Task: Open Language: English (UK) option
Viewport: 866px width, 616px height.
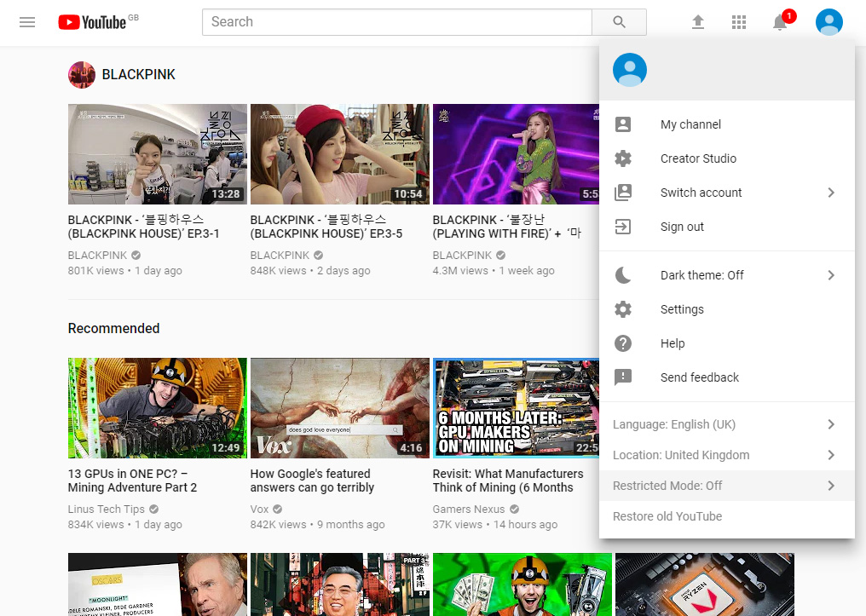Action: pos(727,424)
